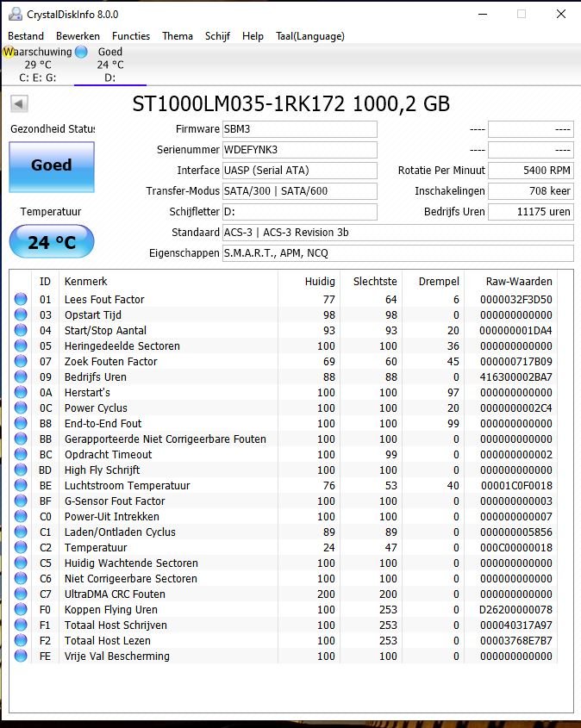Click the Kenmerk column header
Image resolution: width=581 pixels, height=728 pixels.
pos(169,282)
